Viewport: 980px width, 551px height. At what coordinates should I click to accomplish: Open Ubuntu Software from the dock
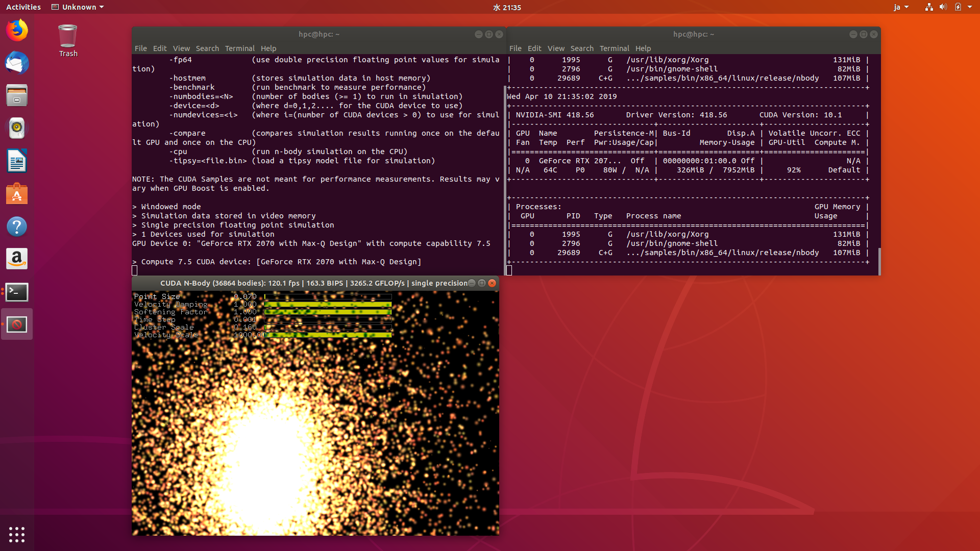(17, 194)
